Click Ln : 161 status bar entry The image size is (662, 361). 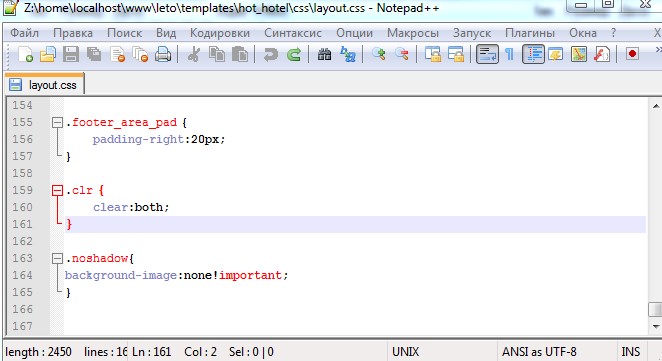(152, 352)
